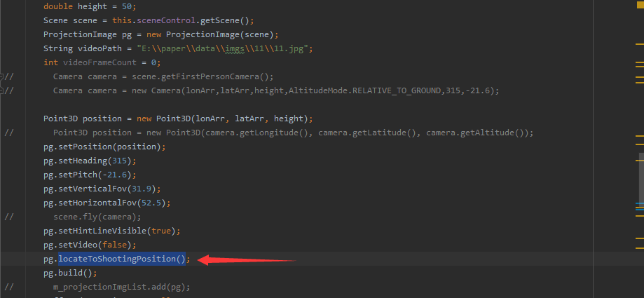Click the 'this' keyword
644x298 pixels.
coord(121,20)
